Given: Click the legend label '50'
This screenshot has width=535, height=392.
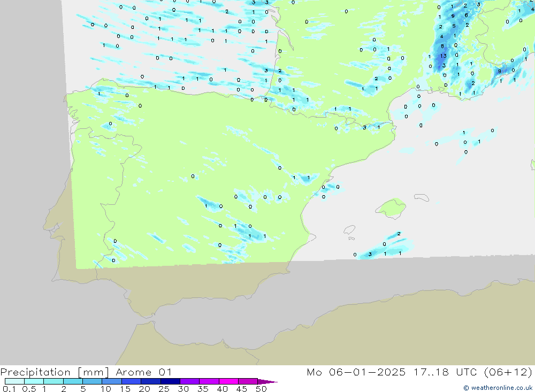Looking at the screenshot, I should point(261,389).
